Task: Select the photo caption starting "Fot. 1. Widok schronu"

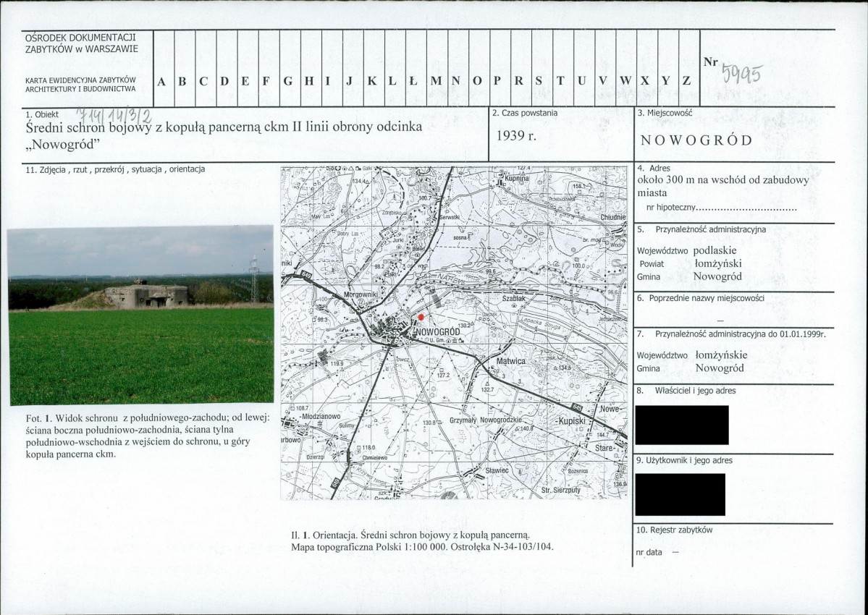Action: (x=148, y=436)
